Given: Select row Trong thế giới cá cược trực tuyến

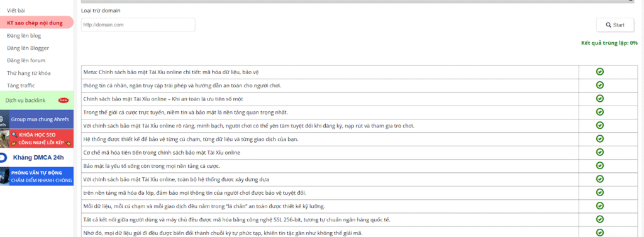Looking at the screenshot, I should point(330,112).
